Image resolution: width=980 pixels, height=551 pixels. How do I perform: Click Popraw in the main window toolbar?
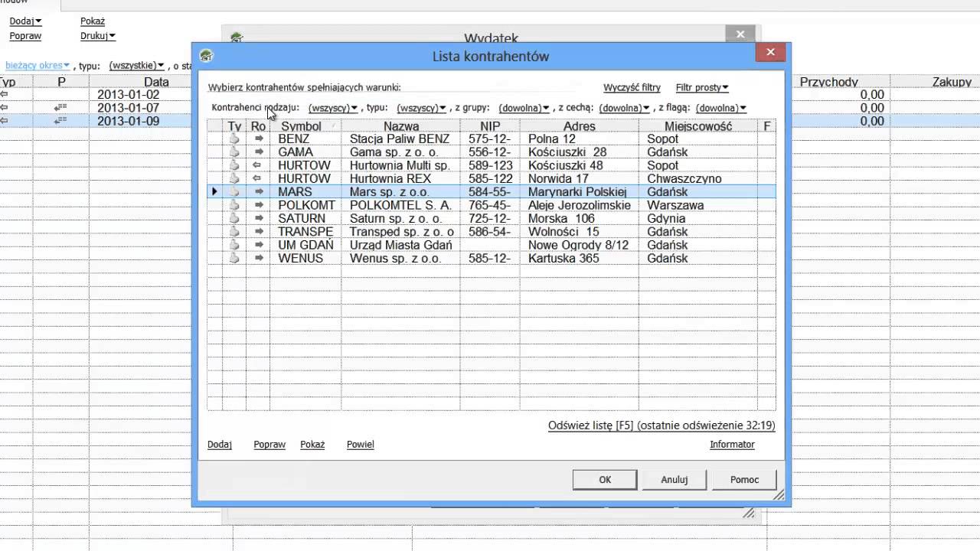(x=25, y=36)
